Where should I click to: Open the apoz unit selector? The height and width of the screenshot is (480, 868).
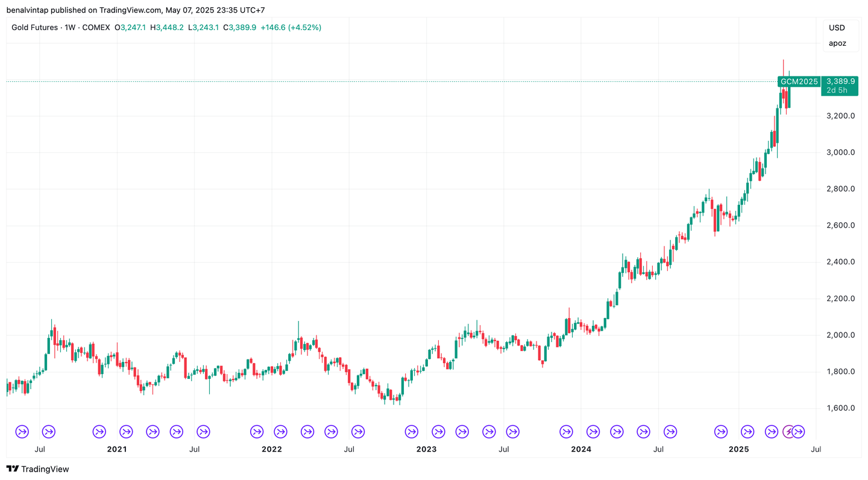(837, 43)
